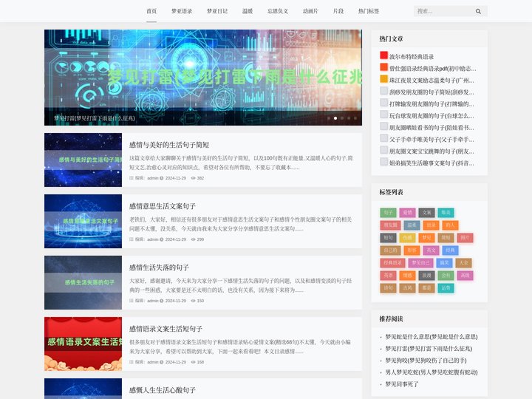Click the clock icon under 感情语录文案生活短句子
Viewport: 532px width, 399px height.
(162, 362)
